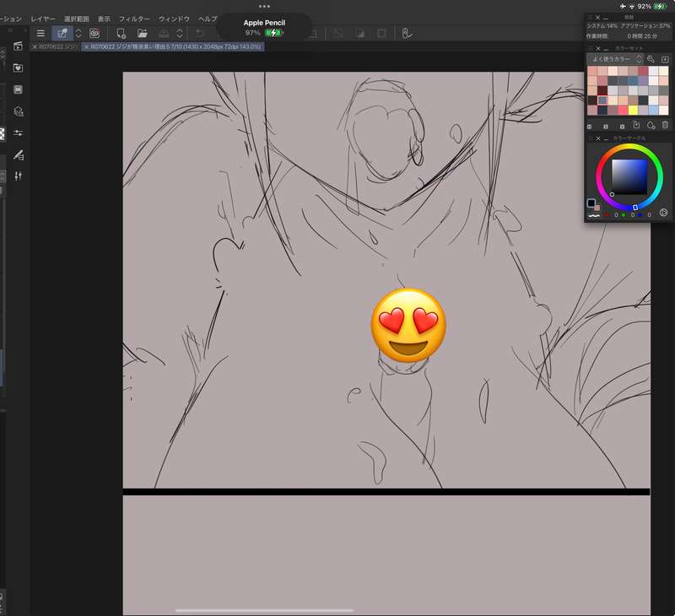Open the brush size pen palette icon
The image size is (675, 616).
[x=18, y=154]
